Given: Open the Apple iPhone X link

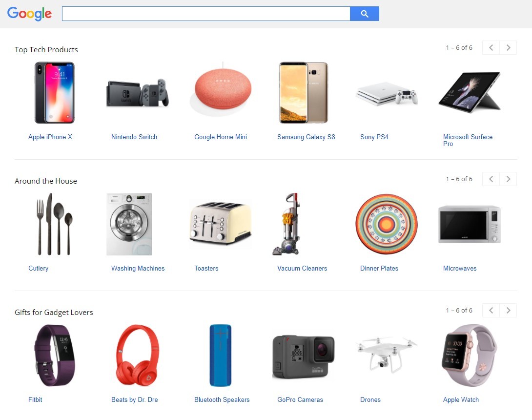Looking at the screenshot, I should pyautogui.click(x=50, y=137).
